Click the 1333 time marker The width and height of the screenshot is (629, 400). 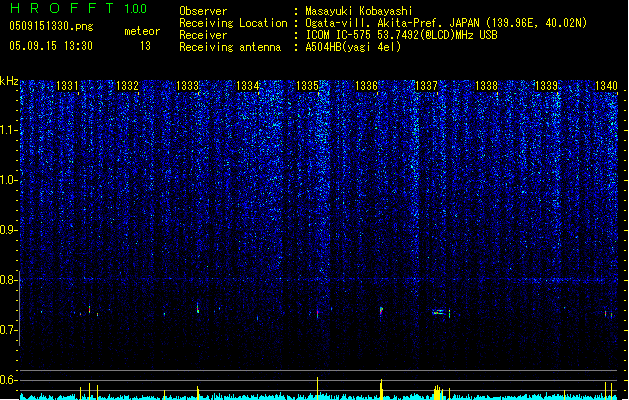(187, 86)
